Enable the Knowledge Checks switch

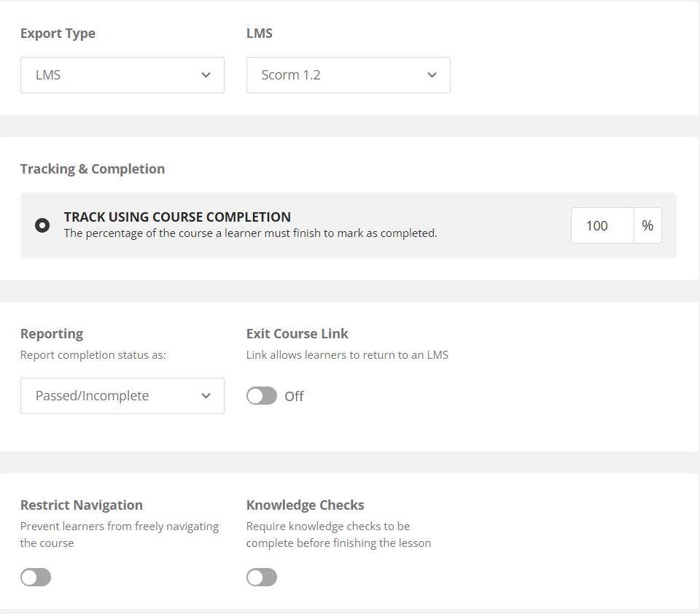click(x=262, y=578)
